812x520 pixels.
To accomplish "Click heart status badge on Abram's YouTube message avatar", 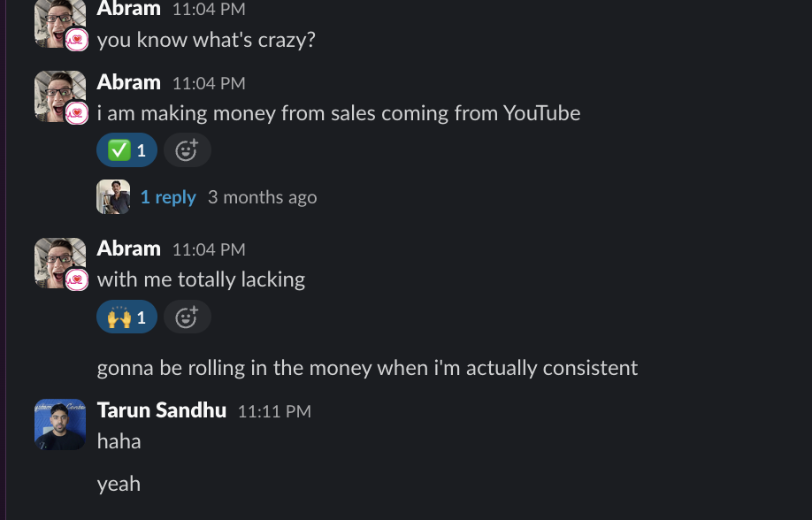I will [x=77, y=113].
